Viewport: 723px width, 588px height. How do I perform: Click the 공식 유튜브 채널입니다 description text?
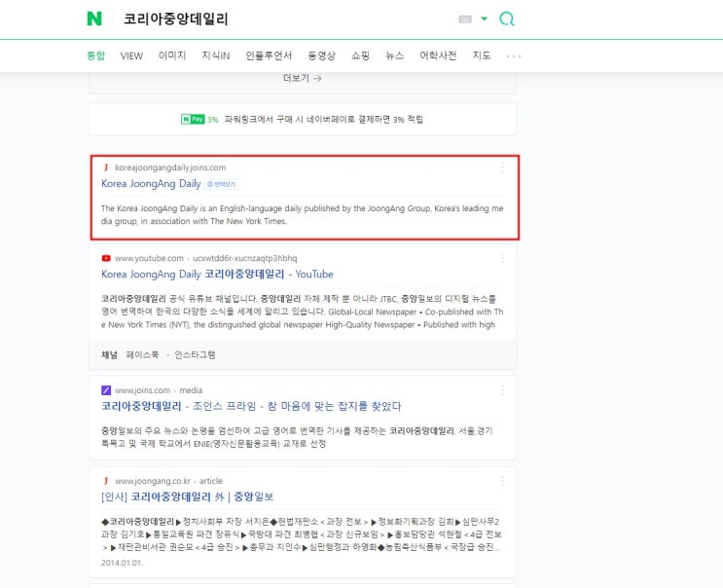pos(302,312)
